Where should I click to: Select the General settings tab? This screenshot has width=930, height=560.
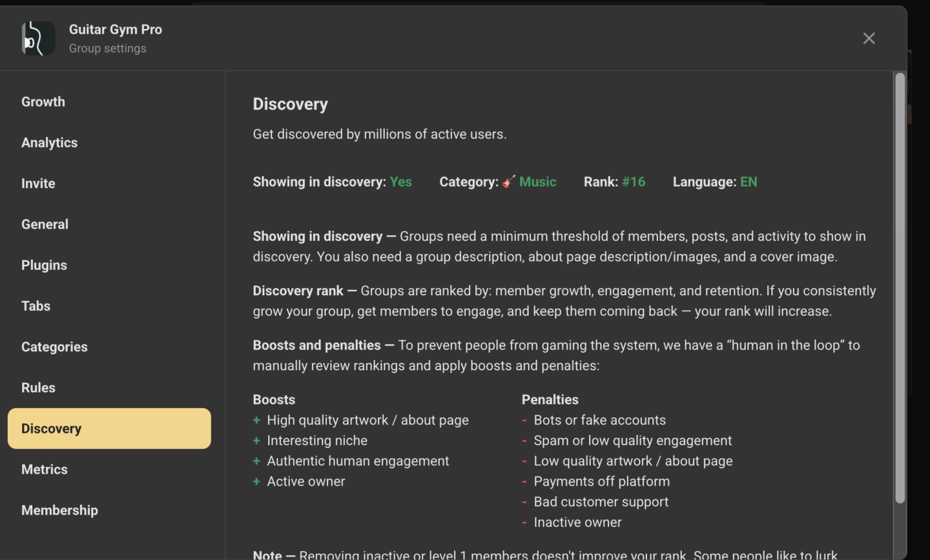[x=45, y=224]
